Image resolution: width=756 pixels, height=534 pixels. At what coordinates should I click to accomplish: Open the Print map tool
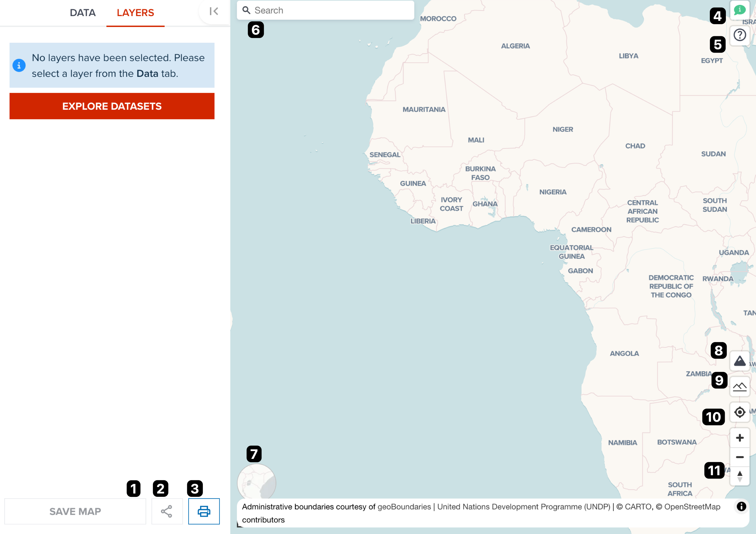[x=204, y=511]
